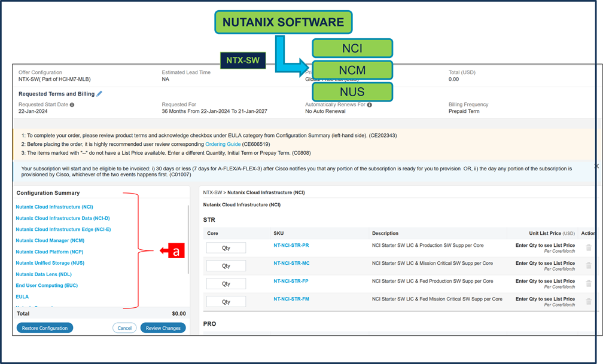
Task: Click the Total $0.00 amount
Action: (179, 314)
